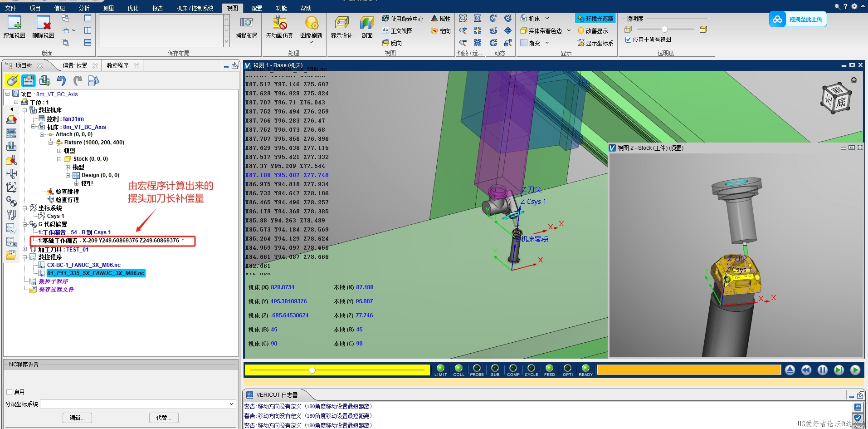Click the 删除视图 (delete view) icon
The width and height of the screenshot is (868, 429).
coord(44,23)
